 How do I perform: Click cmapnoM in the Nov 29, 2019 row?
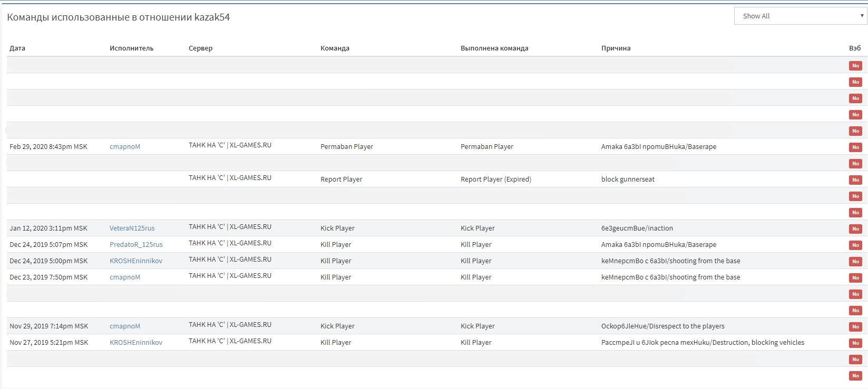(125, 326)
